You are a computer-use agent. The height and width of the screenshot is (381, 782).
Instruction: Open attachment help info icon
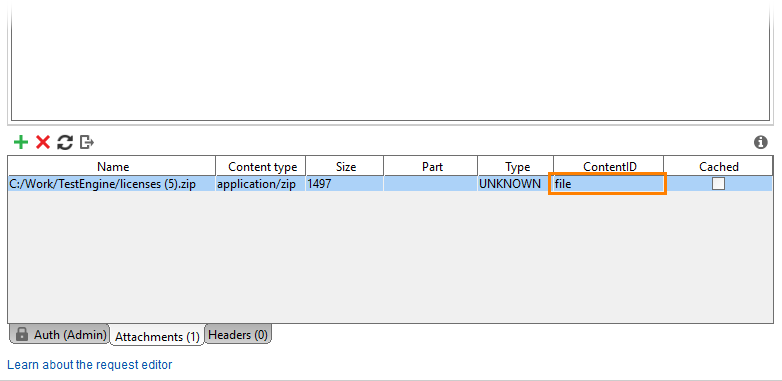pos(760,143)
